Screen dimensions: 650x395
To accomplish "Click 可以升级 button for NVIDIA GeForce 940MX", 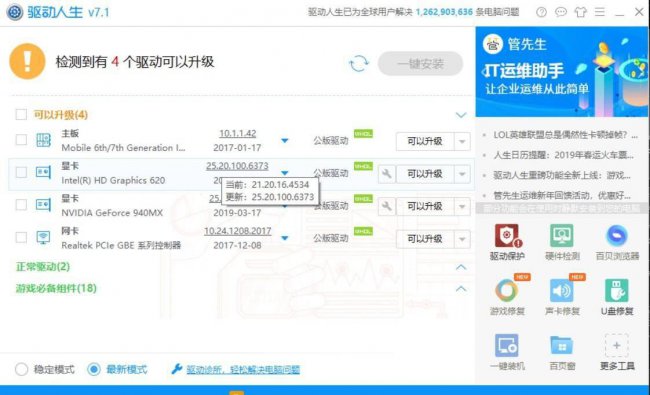I will coord(425,206).
